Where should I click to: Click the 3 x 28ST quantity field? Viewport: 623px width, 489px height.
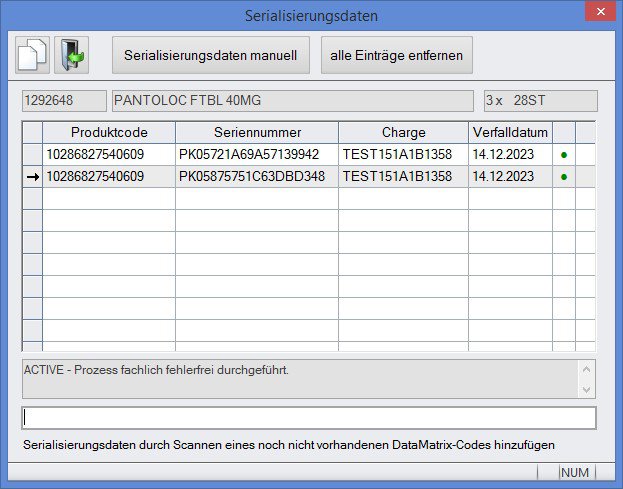[x=541, y=101]
